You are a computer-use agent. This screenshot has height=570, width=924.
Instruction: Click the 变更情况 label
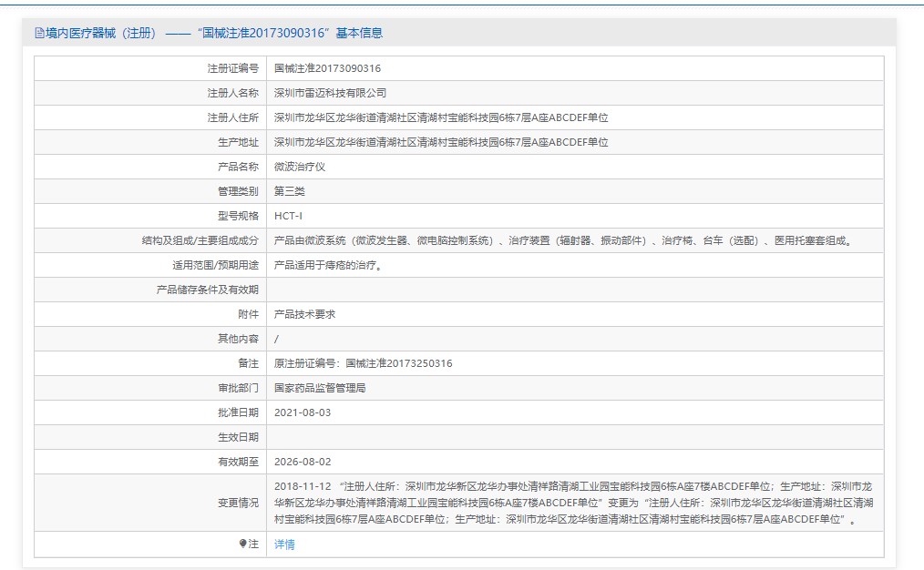(238, 503)
